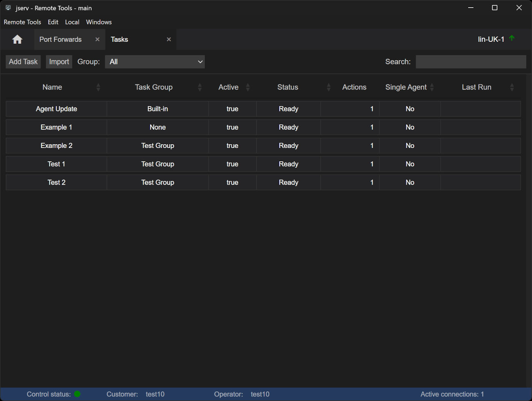Click the Ready status for Example 1
This screenshot has height=401, width=532.
tap(289, 127)
